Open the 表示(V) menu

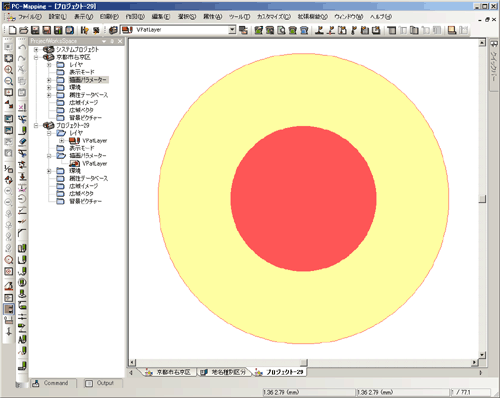[83, 17]
